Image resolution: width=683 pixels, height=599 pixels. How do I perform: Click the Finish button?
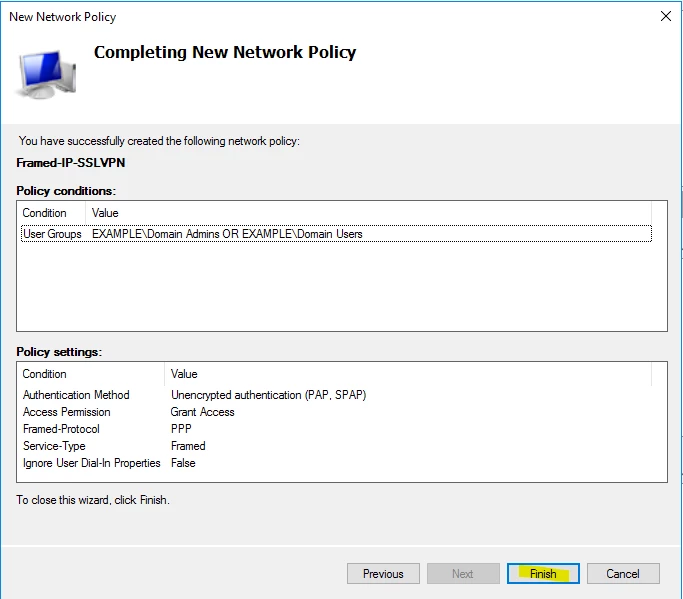[x=543, y=573]
